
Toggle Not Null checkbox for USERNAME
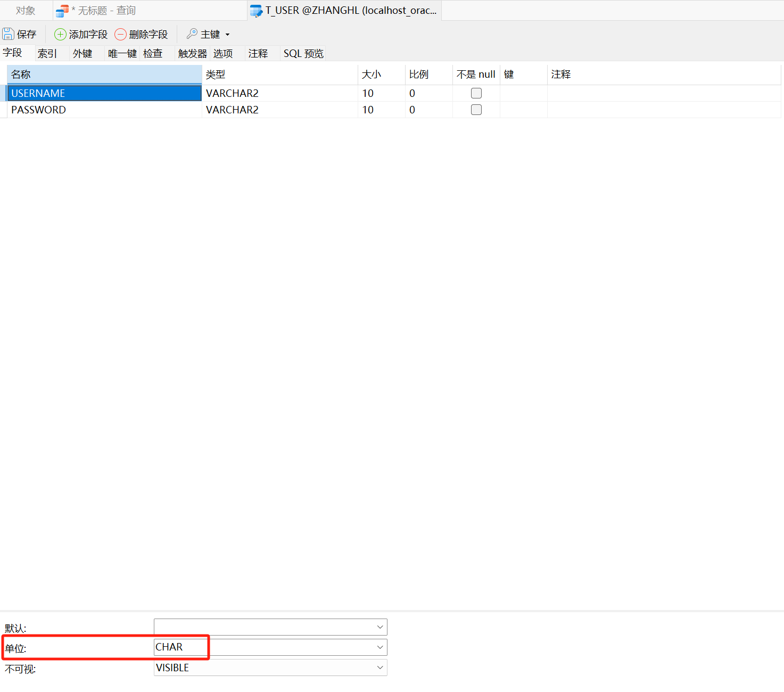[476, 93]
